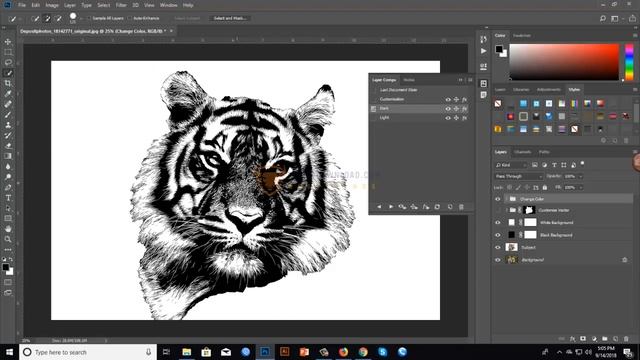Image resolution: width=640 pixels, height=360 pixels.
Task: Switch to the Paths tab
Action: tap(544, 152)
